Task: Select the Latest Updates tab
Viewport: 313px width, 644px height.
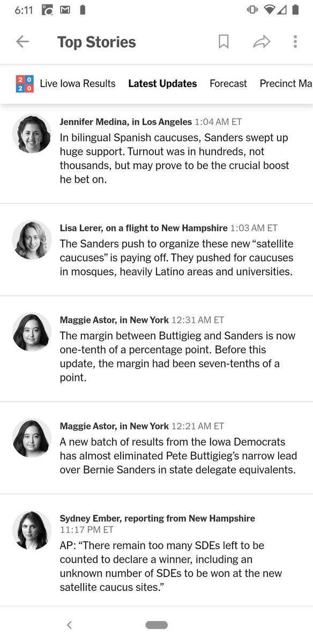Action: tap(162, 84)
